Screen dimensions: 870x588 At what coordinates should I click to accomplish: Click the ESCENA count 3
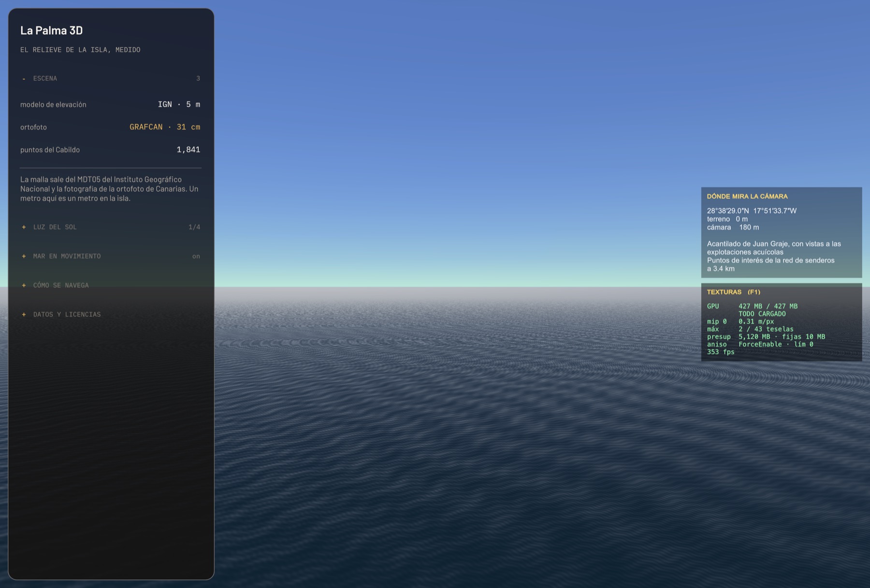pos(198,78)
